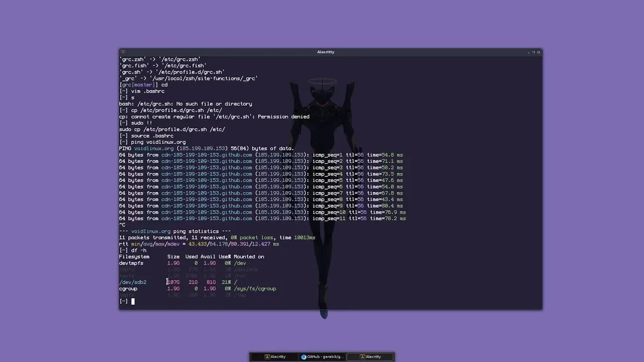Click the '10013ms' total time value
The image size is (644, 362).
[305, 238]
